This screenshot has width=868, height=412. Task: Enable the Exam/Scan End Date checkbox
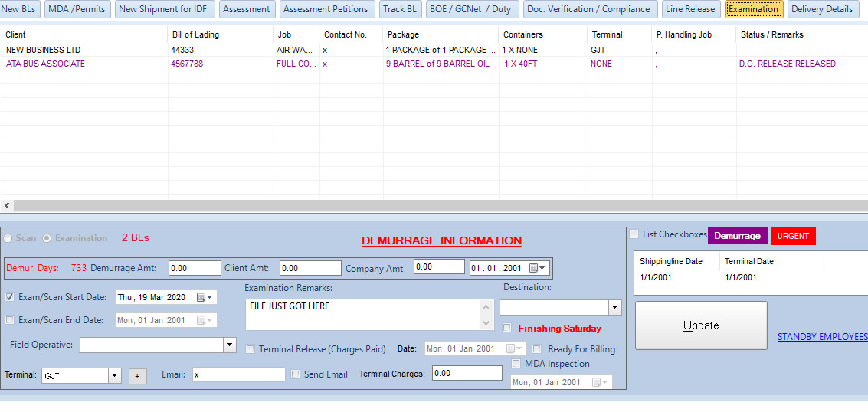(x=10, y=320)
